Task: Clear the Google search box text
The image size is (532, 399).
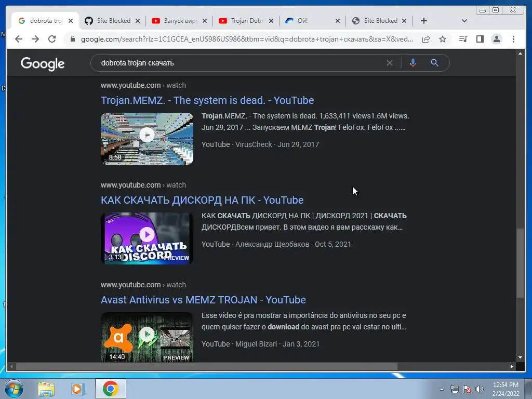Action: 390,63
